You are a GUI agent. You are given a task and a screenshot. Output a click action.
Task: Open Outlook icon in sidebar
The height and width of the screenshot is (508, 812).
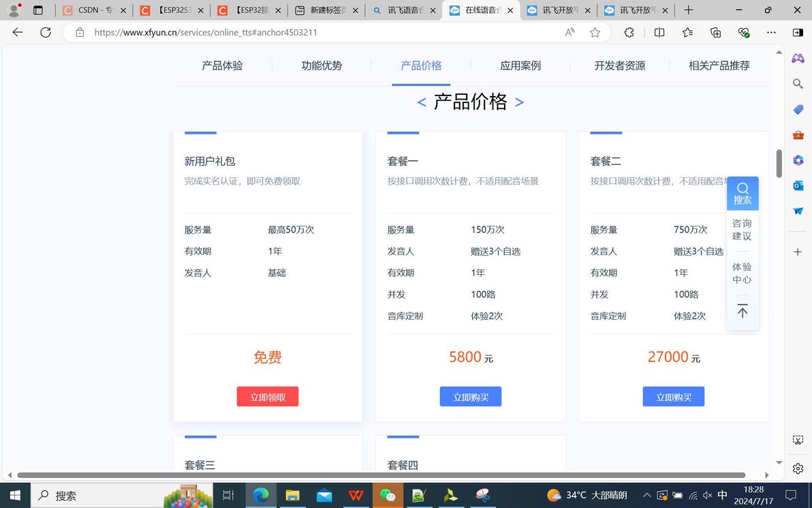point(798,185)
